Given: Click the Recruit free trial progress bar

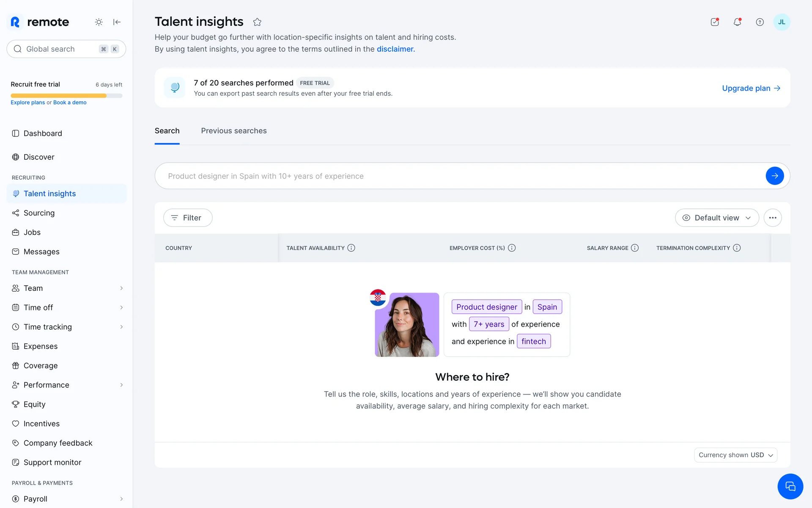Looking at the screenshot, I should (x=66, y=96).
